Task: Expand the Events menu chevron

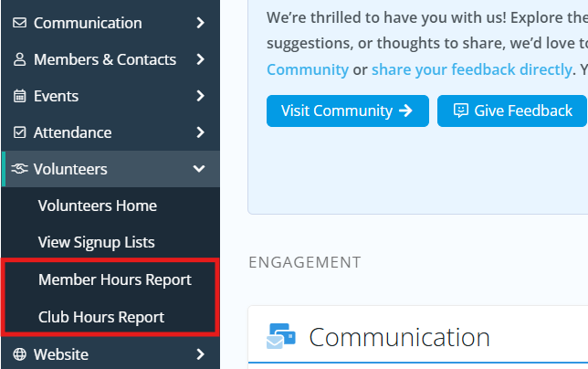Action: [201, 96]
